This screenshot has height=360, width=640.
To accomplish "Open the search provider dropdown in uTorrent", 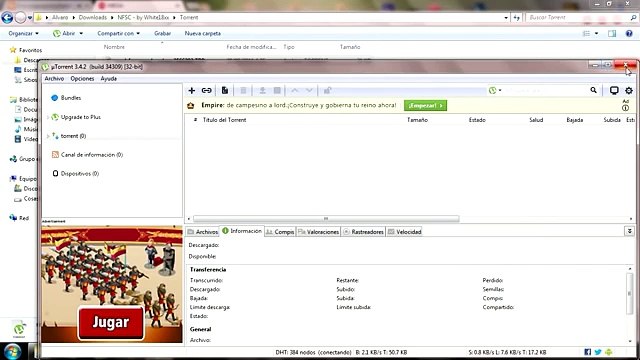I will [x=495, y=90].
